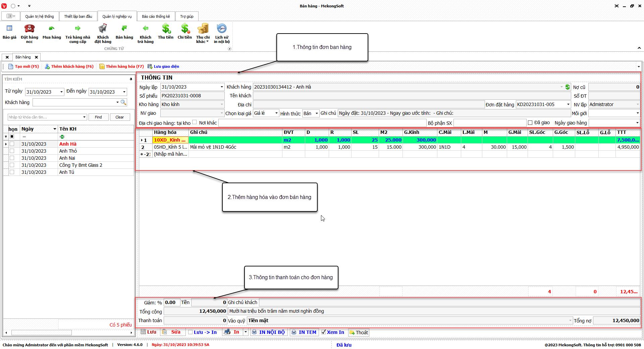644x349 pixels.
Task: Expand the Đơn đặt hàng dropdown
Action: point(568,104)
